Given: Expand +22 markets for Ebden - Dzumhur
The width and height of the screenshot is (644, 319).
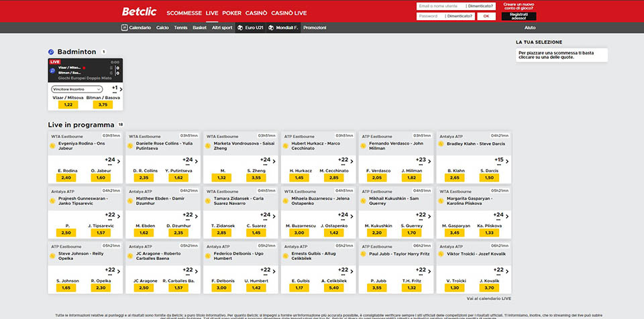Looking at the screenshot, I should [x=189, y=216].
